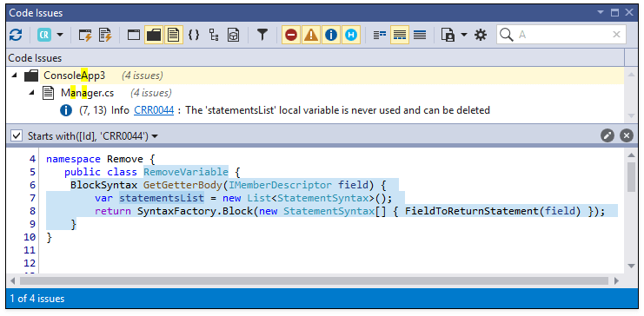Select the solid-lines layout icon

(x=420, y=36)
